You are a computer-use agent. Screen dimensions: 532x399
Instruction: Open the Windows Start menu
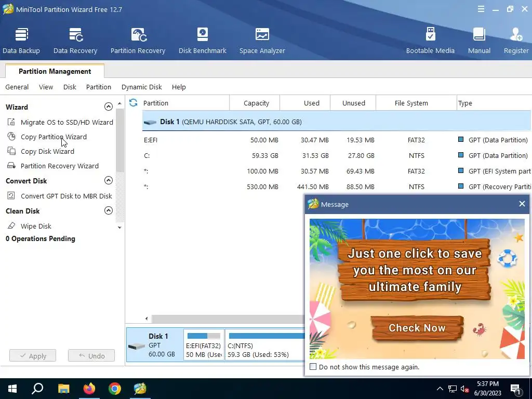click(x=12, y=389)
